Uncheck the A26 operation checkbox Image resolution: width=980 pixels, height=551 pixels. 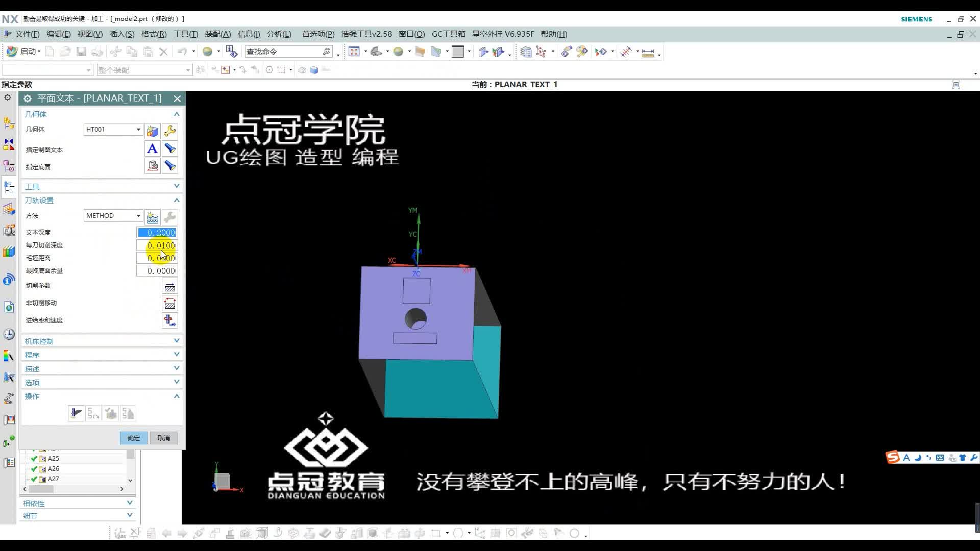(35, 468)
